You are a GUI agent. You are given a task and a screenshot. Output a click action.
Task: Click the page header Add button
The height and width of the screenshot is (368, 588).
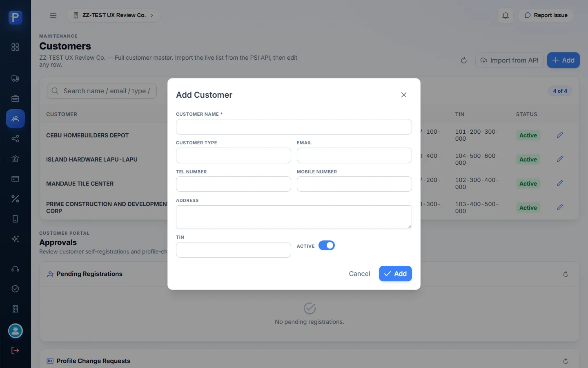pyautogui.click(x=563, y=61)
